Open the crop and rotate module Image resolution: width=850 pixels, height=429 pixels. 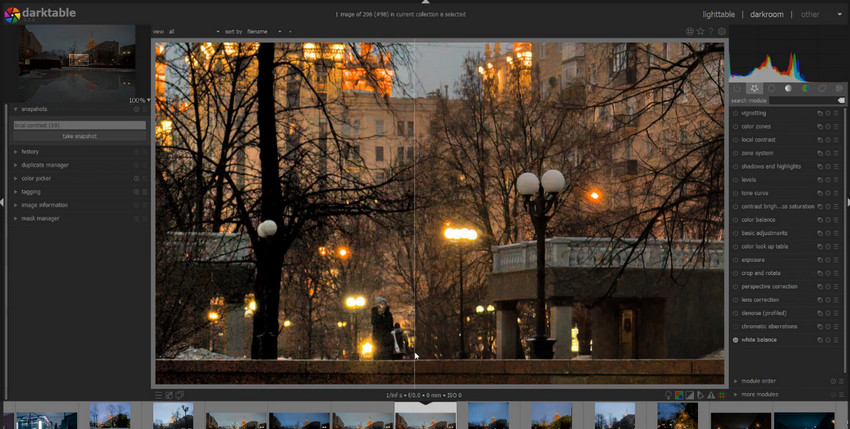761,273
